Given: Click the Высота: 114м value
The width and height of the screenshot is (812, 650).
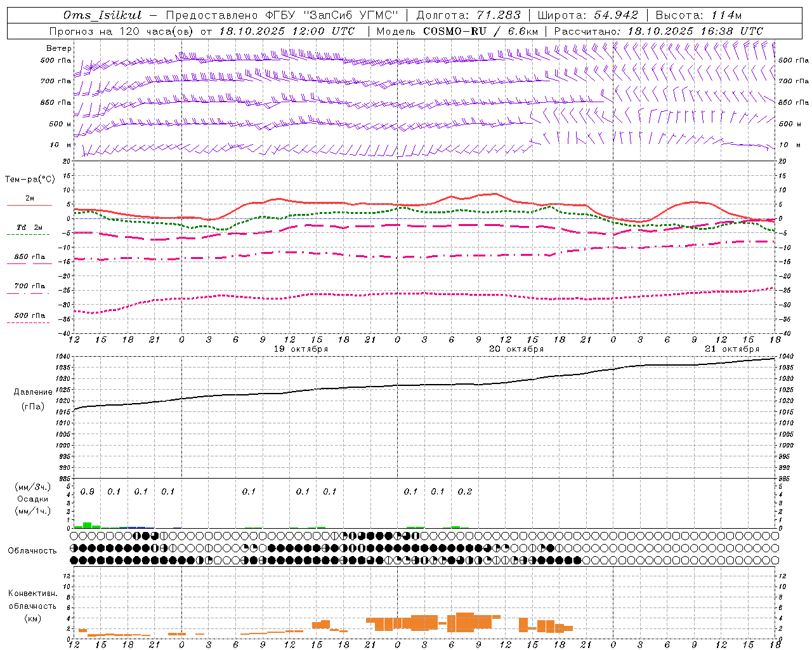Looking at the screenshot, I should pos(698,15).
